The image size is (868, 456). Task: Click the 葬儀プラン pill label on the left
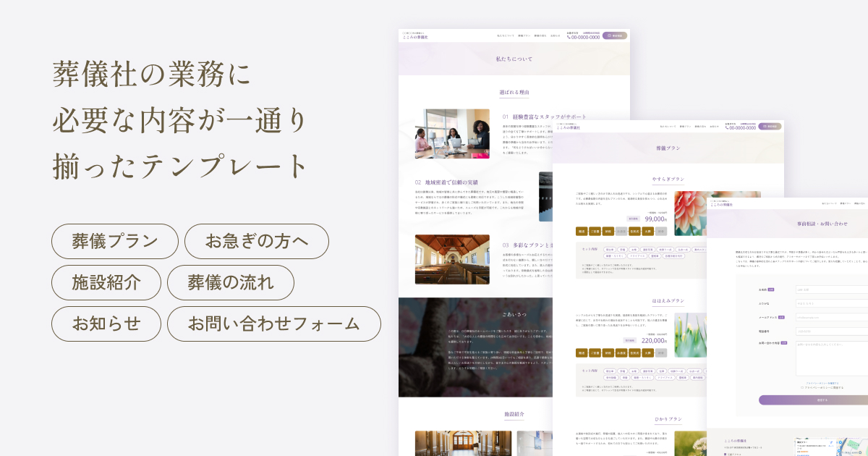point(115,241)
